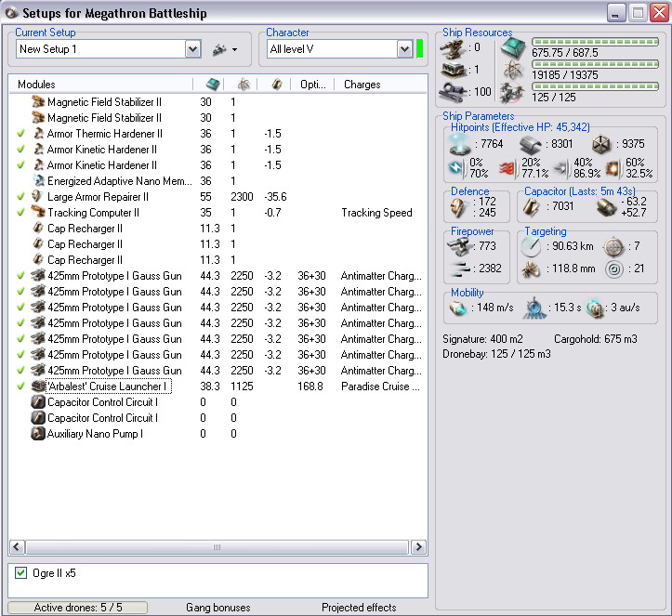Image resolution: width=672 pixels, height=616 pixels.
Task: Click the CPU usage progress bar
Action: click(595, 42)
